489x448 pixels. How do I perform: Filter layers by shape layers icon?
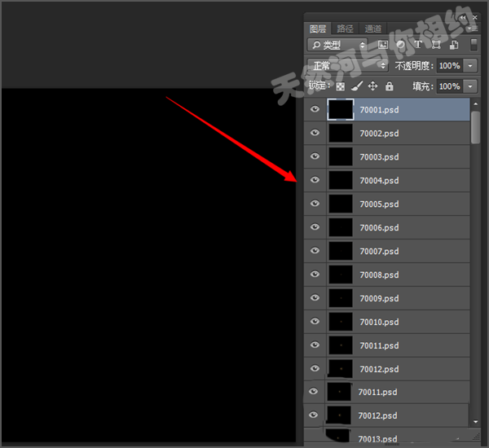[436, 45]
